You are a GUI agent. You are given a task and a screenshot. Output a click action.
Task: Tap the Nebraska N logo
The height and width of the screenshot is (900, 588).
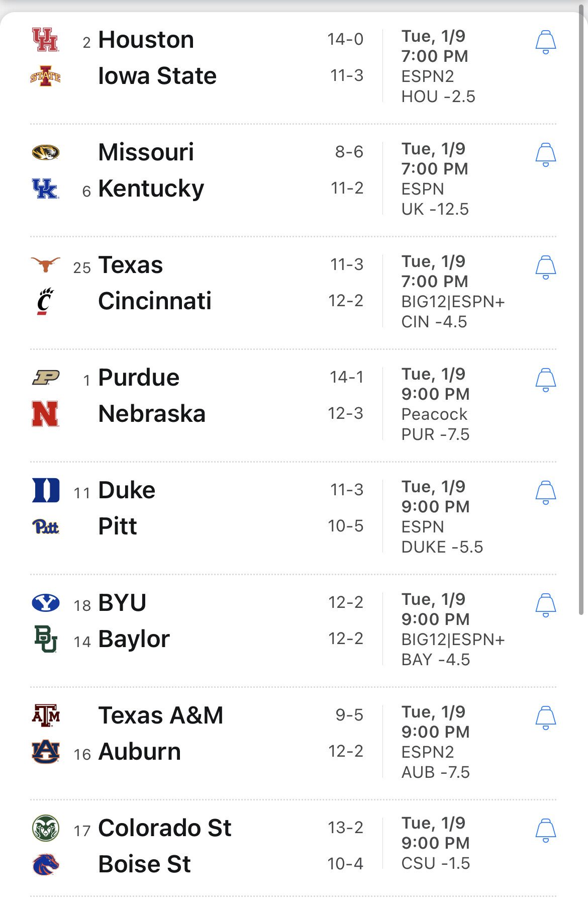[x=45, y=414]
